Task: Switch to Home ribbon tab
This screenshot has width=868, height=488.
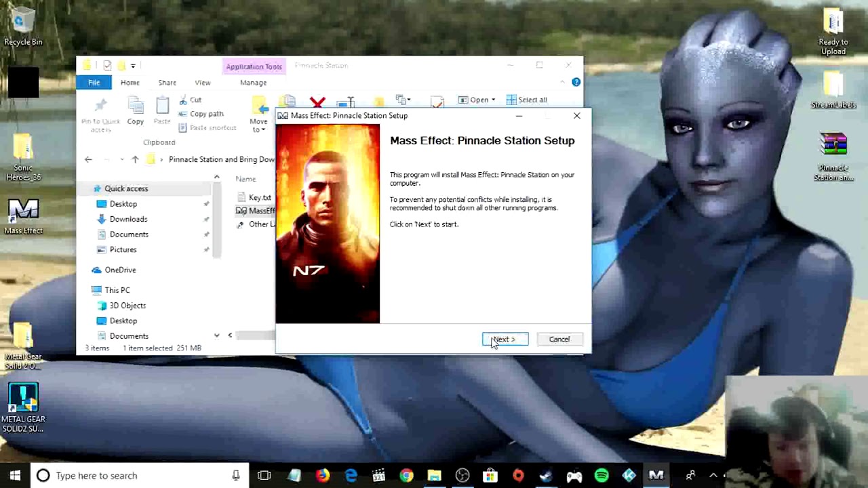Action: [x=130, y=83]
